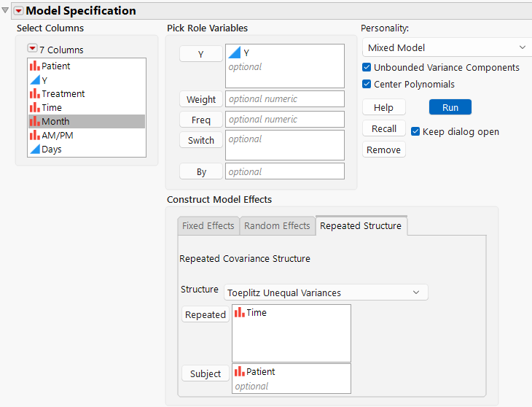Screen dimensions: 532x407
Task: Click the Recall button
Action: tap(383, 128)
